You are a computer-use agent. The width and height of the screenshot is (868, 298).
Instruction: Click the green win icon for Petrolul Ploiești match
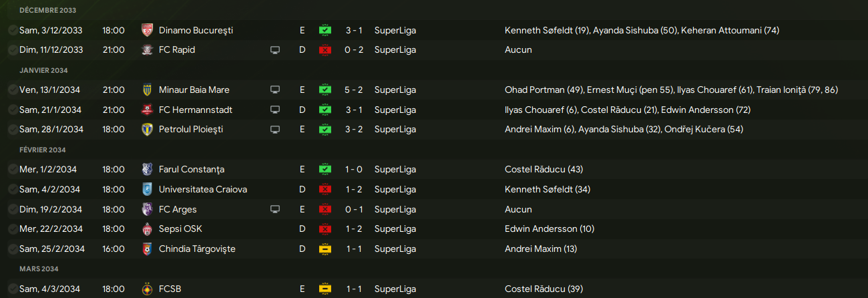[325, 130]
